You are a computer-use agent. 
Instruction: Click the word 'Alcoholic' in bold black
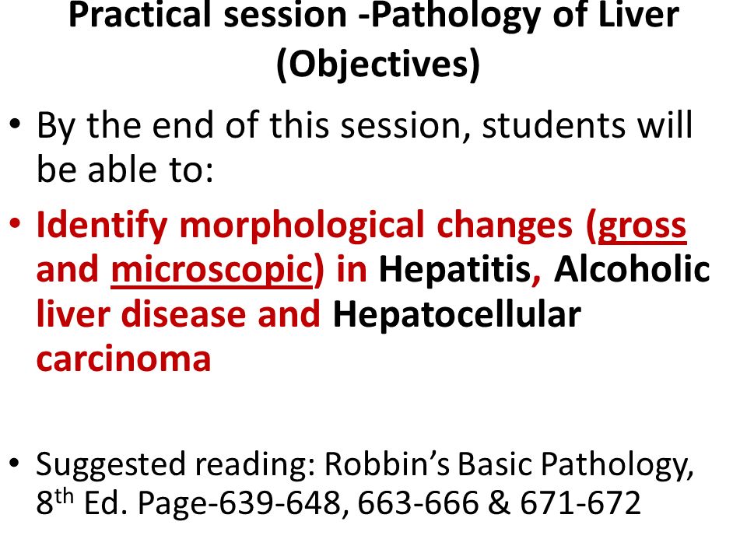tap(632, 268)
